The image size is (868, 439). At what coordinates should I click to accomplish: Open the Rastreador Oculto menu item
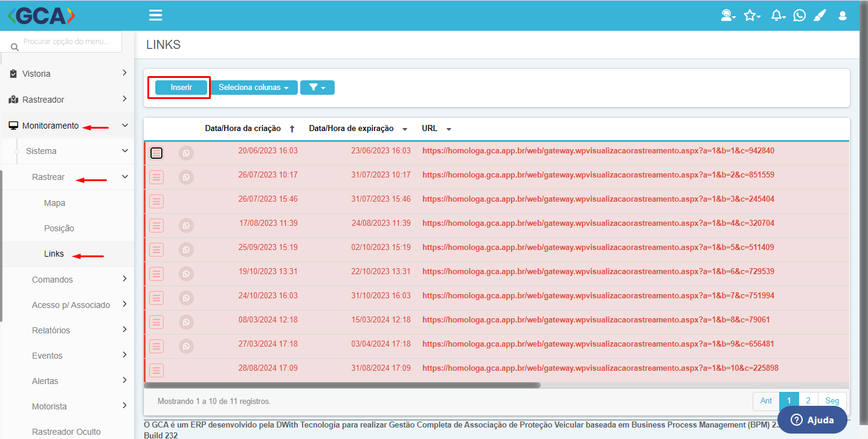pos(67,432)
